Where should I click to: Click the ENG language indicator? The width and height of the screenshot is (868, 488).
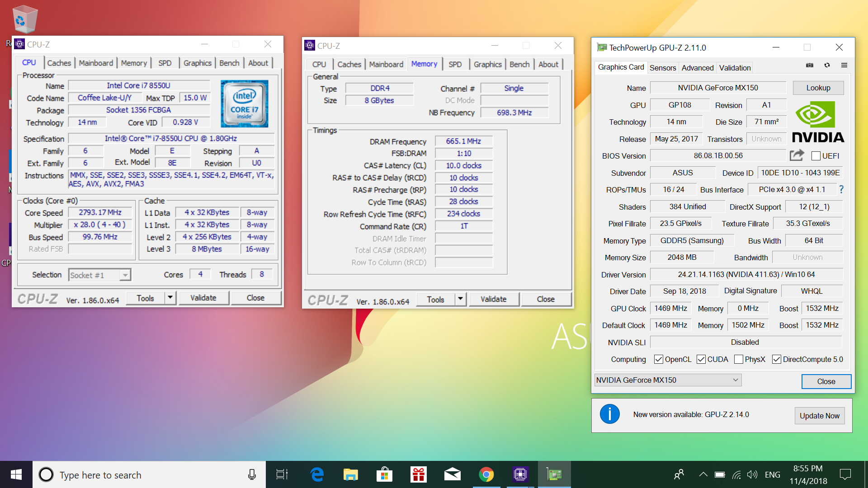pos(773,474)
